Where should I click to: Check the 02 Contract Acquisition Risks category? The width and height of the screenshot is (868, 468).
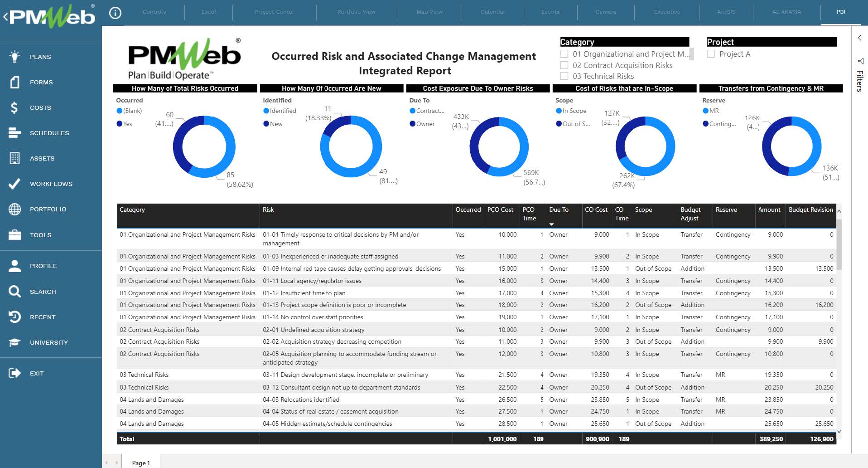564,65
